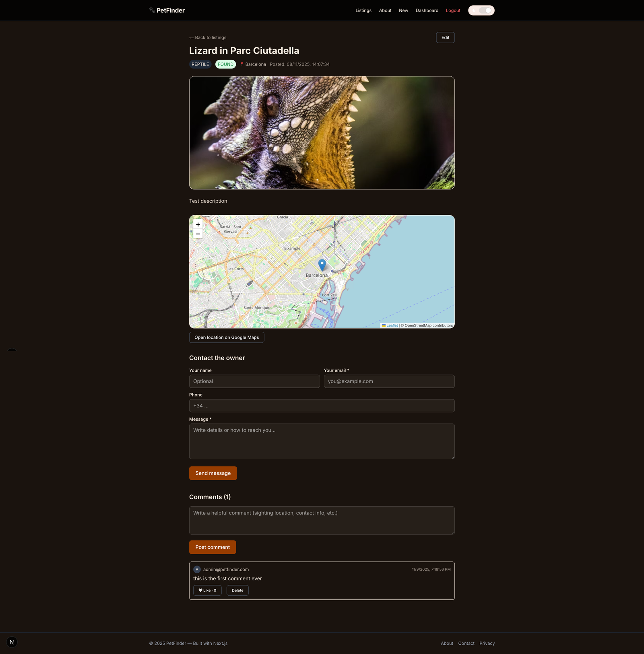The height and width of the screenshot is (654, 644).
Task: Click the blue location pin on the map
Action: tap(322, 265)
